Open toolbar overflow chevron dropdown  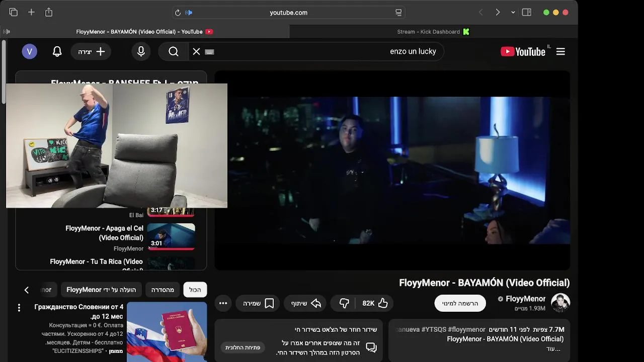(513, 13)
